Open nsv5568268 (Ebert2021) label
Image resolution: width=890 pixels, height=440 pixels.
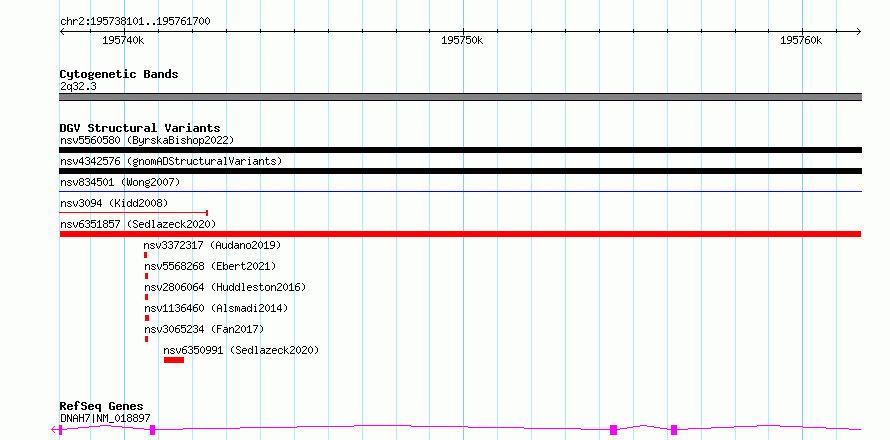pos(210,266)
